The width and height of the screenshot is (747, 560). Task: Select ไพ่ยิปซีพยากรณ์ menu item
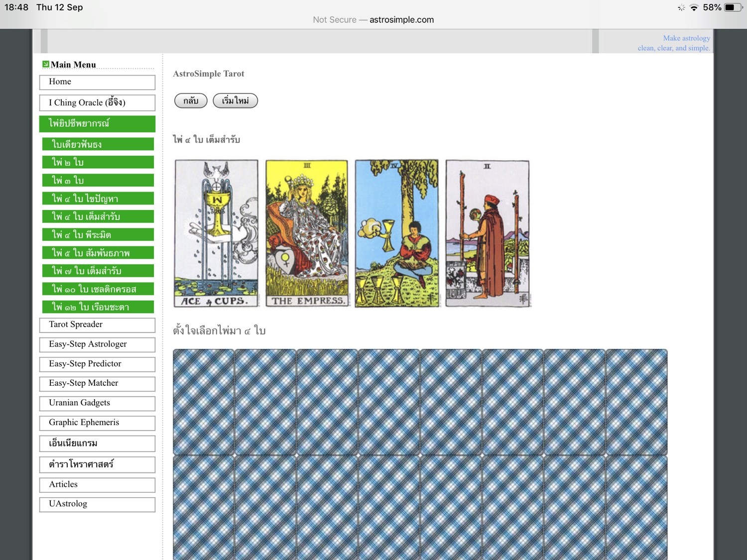point(97,123)
